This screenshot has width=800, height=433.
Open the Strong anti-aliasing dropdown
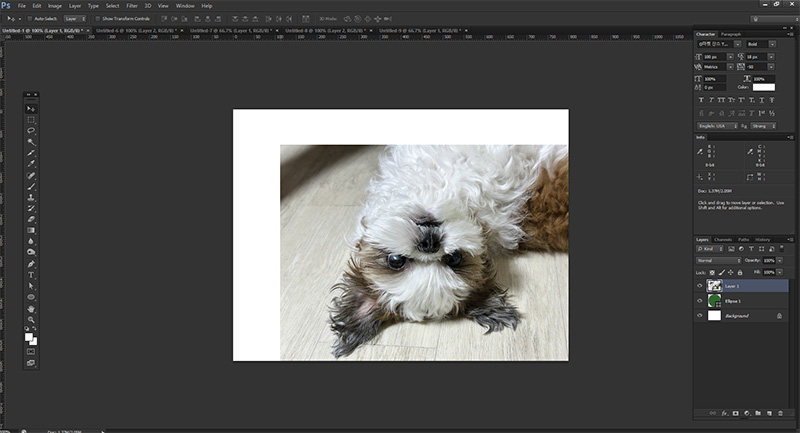(x=763, y=126)
